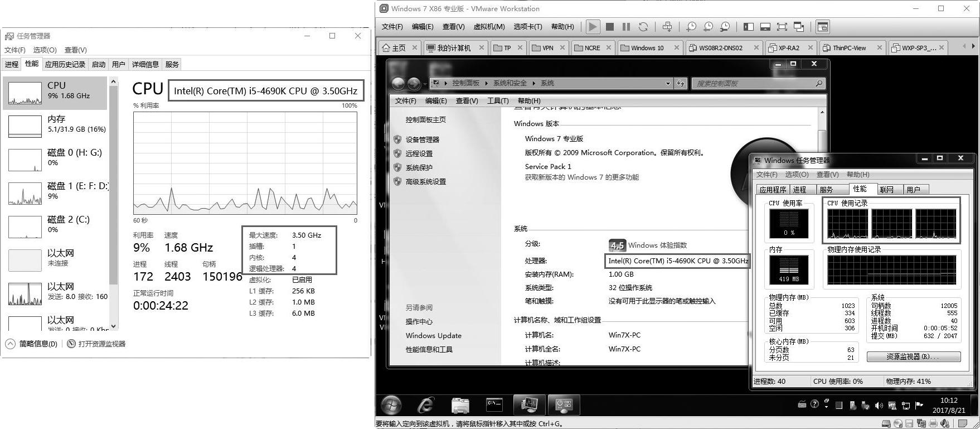This screenshot has height=429, width=980.
Task: Click the help question mark icon in Win7 tray
Action: click(814, 404)
